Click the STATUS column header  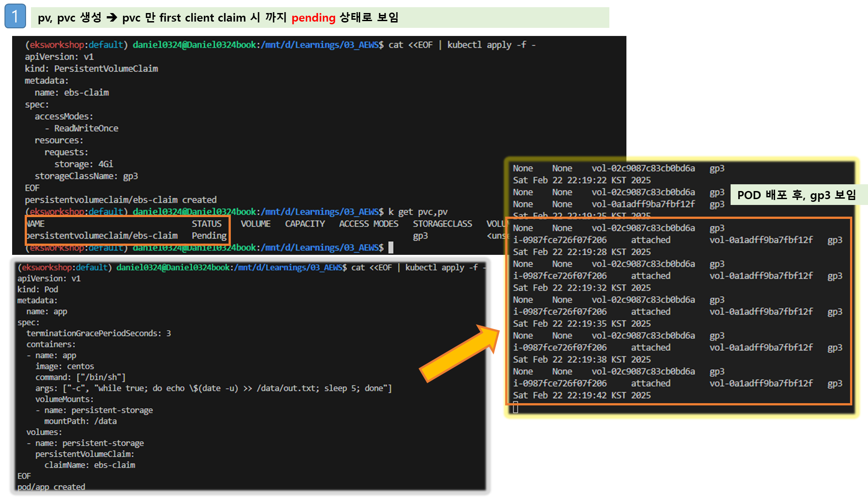tap(207, 223)
